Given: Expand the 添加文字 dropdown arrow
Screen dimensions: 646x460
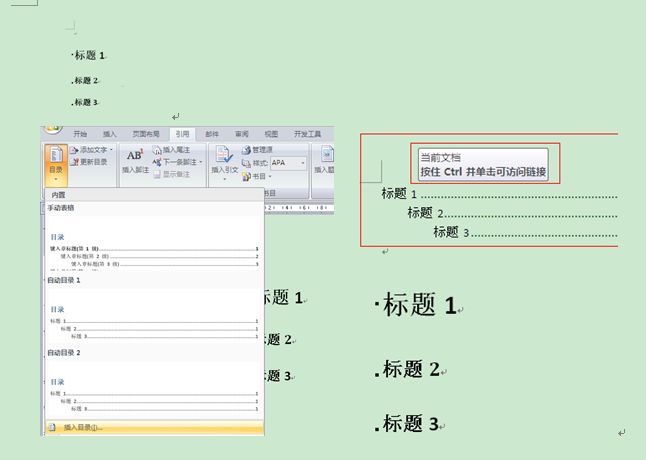Looking at the screenshot, I should (x=111, y=150).
